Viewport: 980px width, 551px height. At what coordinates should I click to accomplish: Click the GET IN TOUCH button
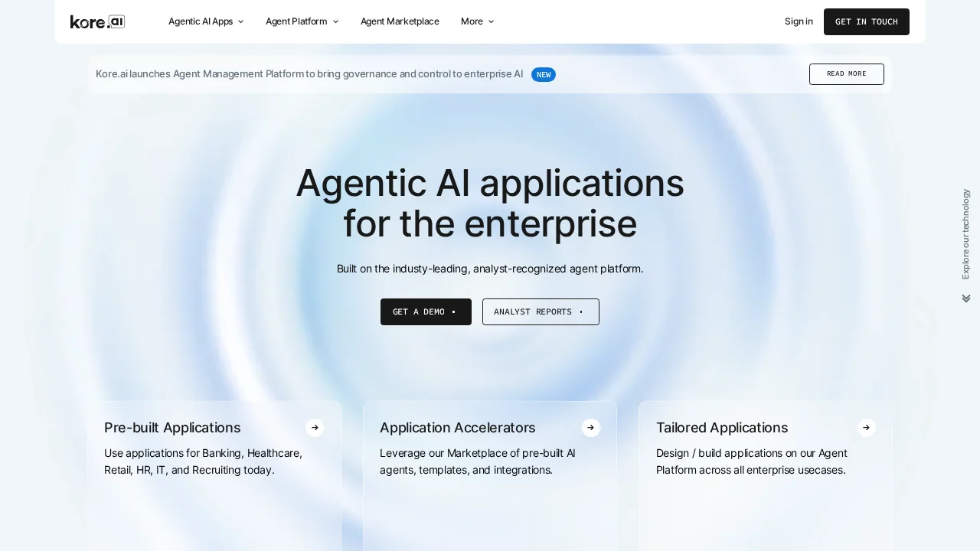coord(867,21)
